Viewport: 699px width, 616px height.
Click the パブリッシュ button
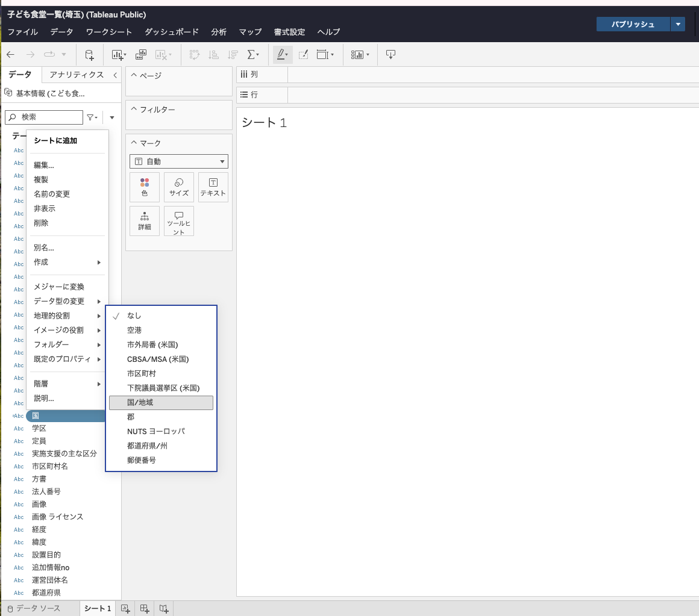(633, 24)
